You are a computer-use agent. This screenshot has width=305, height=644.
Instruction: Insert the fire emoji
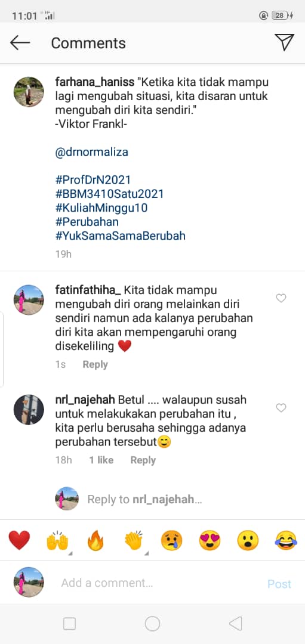[x=95, y=540]
